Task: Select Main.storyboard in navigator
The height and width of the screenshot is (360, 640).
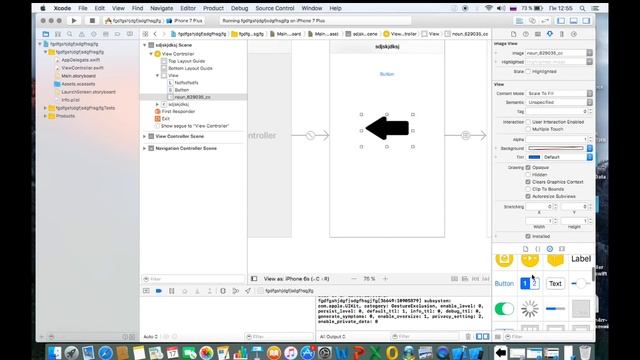Action: click(x=78, y=76)
